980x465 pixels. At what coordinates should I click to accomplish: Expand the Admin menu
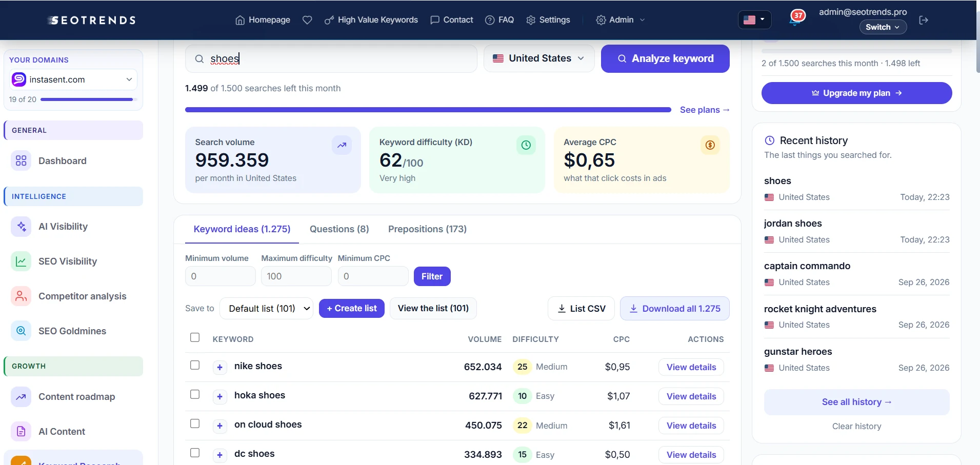point(621,20)
